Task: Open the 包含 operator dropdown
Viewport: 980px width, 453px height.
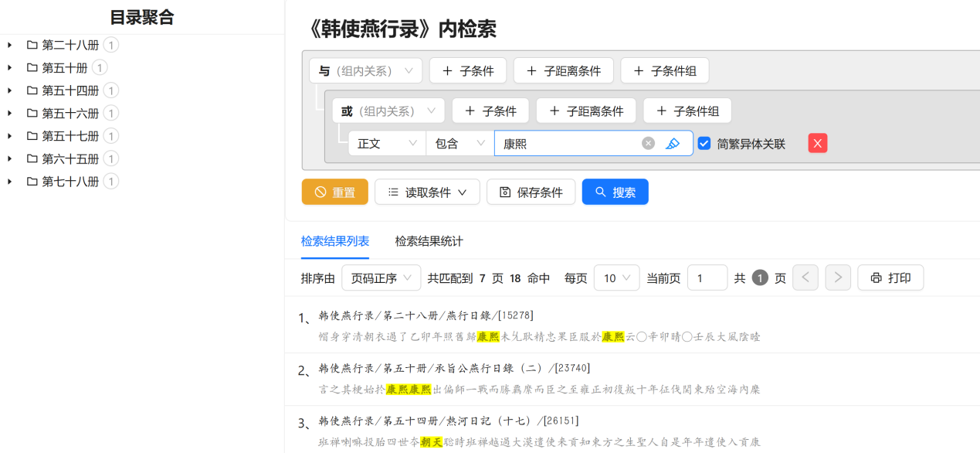Action: coord(459,143)
